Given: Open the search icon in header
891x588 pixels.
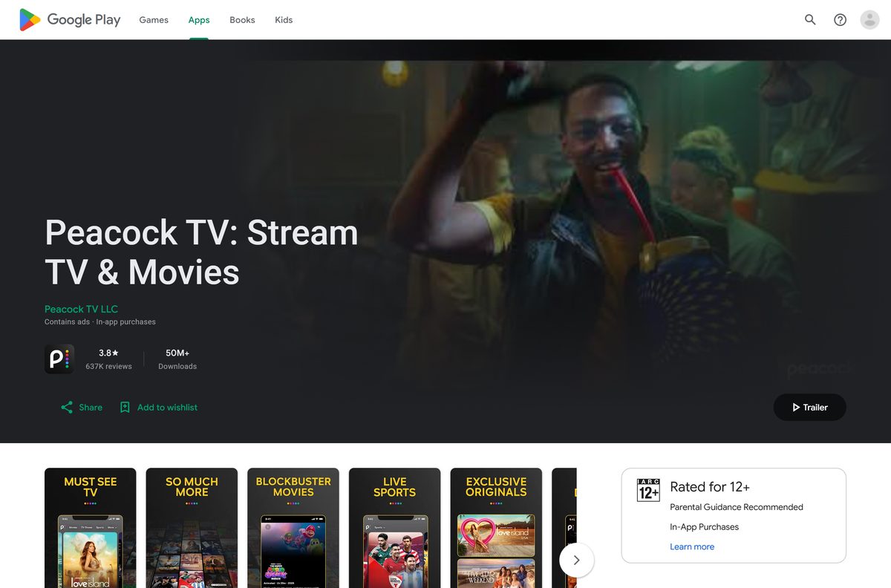Looking at the screenshot, I should click(810, 20).
